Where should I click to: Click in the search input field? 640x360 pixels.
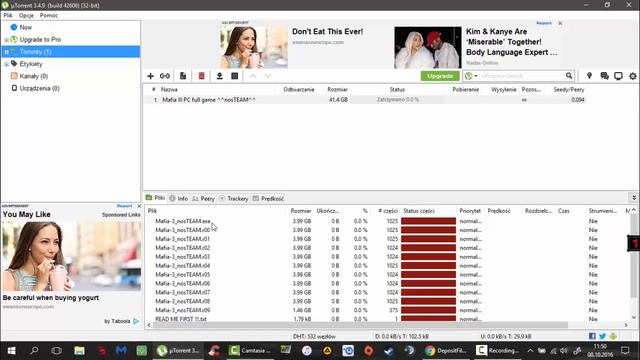click(x=521, y=76)
